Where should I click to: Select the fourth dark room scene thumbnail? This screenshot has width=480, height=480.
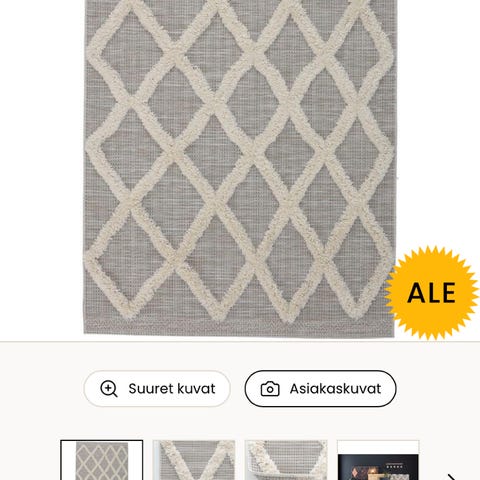pos(378,460)
